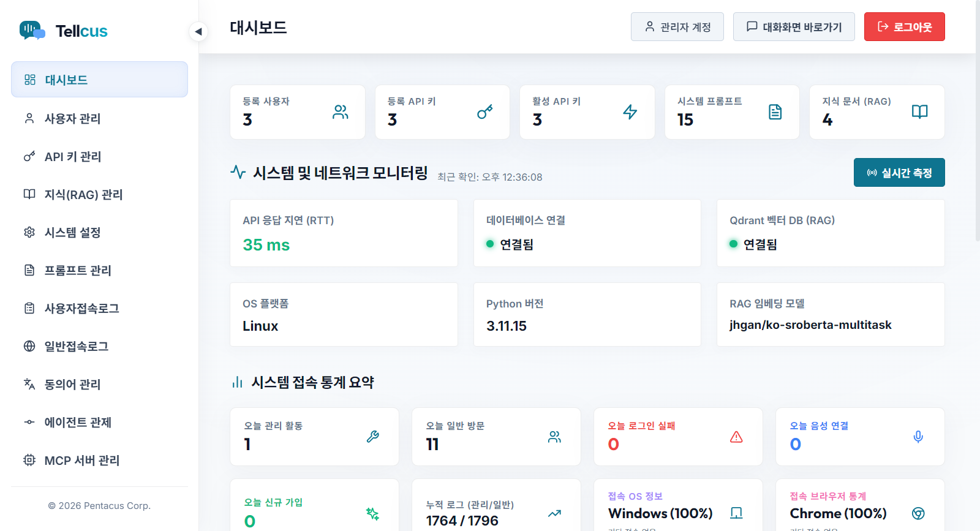Image resolution: width=980 pixels, height=531 pixels.
Task: Click the 1764 / 1796 log count
Action: (x=462, y=521)
